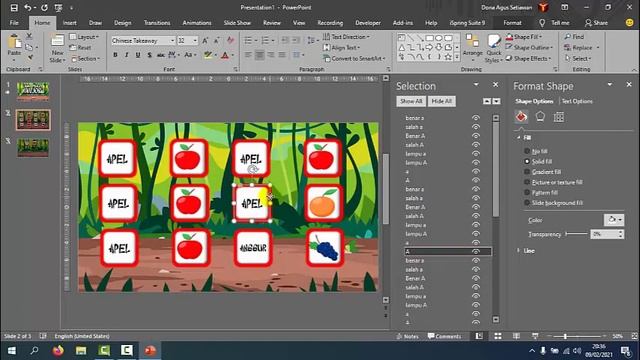Click the Save icon in quick access toolbar
This screenshot has width=640, height=360.
tap(14, 8)
